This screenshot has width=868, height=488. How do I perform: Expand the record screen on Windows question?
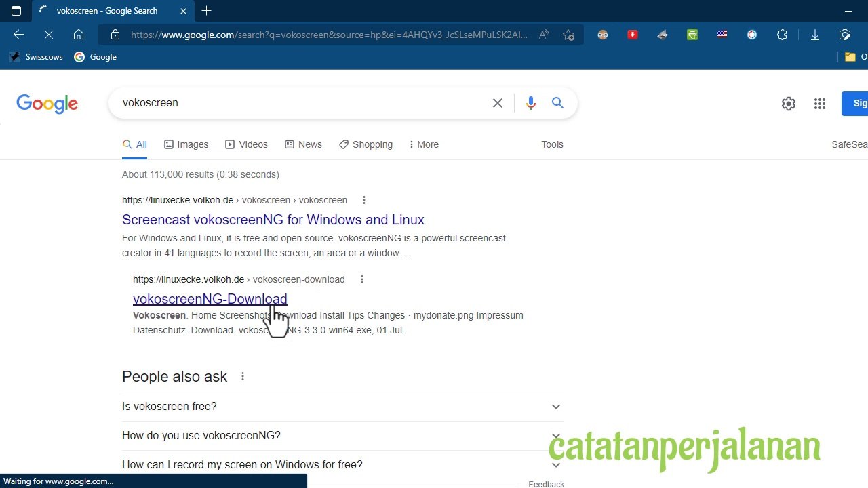click(343, 465)
